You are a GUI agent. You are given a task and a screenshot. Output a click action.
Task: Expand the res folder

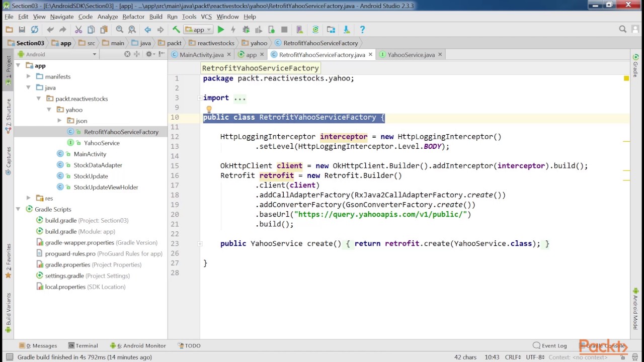28,198
